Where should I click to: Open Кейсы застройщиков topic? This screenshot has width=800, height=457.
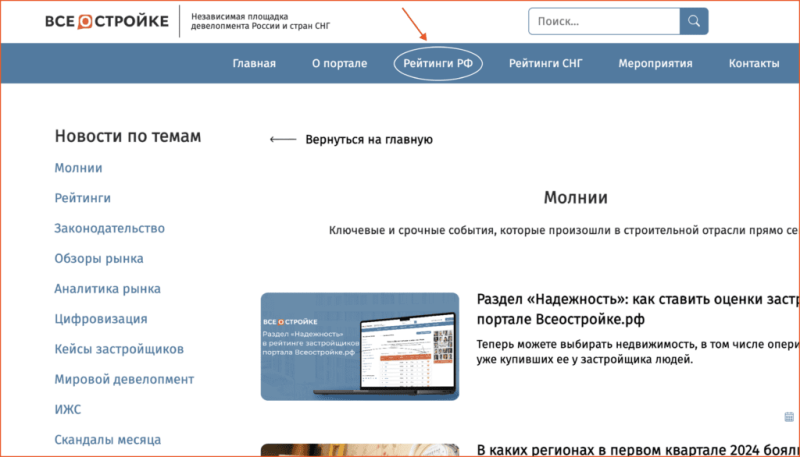[x=119, y=349]
